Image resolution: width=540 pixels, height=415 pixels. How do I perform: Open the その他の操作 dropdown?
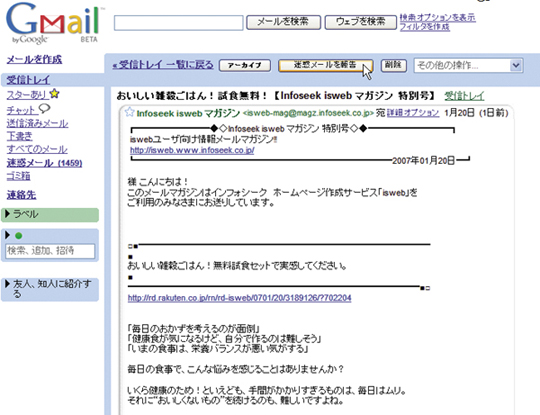click(469, 65)
